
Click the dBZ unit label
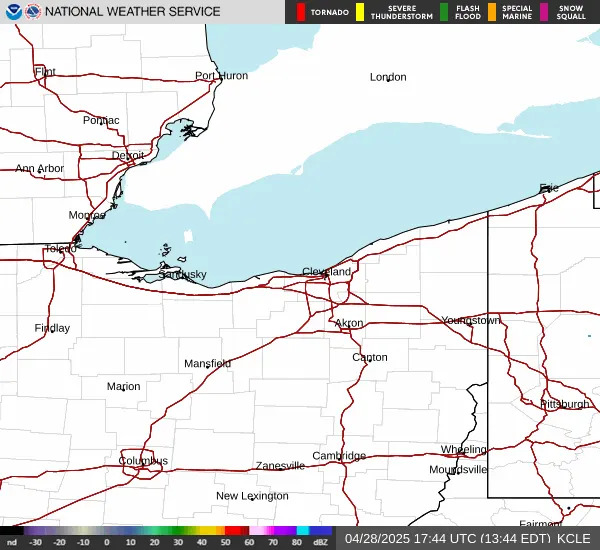(321, 542)
